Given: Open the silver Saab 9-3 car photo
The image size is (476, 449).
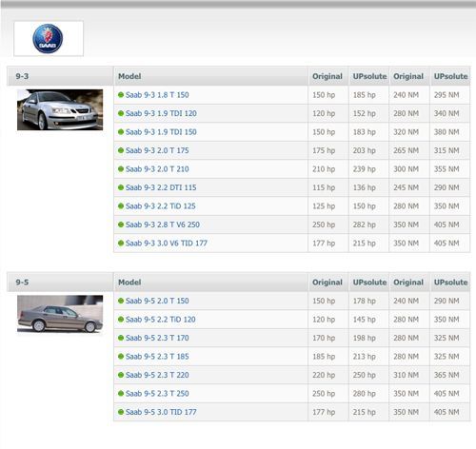Looking at the screenshot, I should click(60, 109).
